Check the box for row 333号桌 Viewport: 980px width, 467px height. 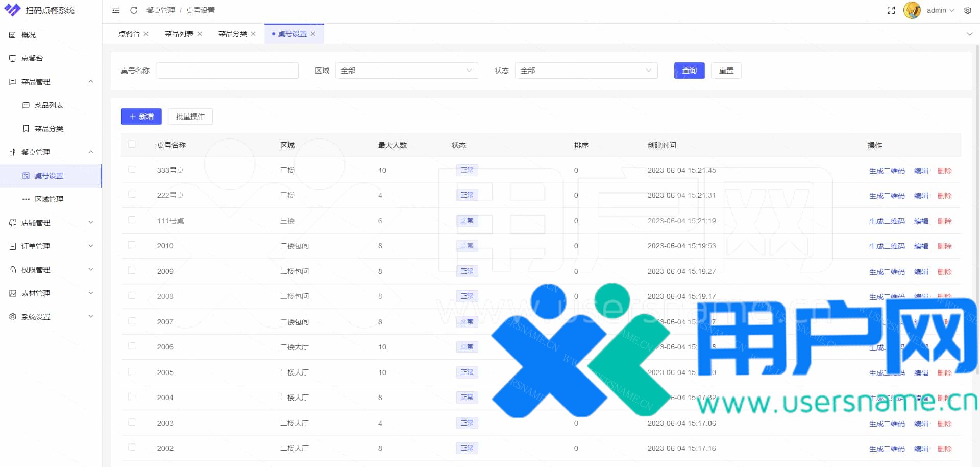pyautogui.click(x=132, y=170)
